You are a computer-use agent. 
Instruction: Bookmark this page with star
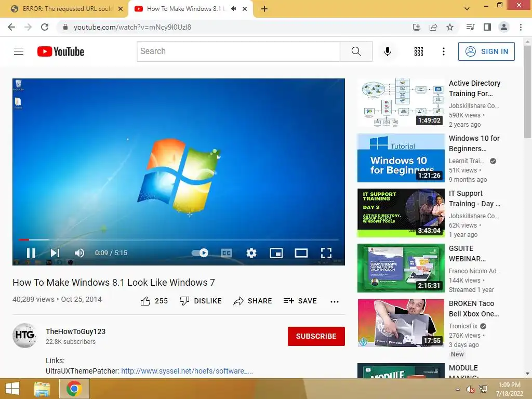[x=450, y=27]
